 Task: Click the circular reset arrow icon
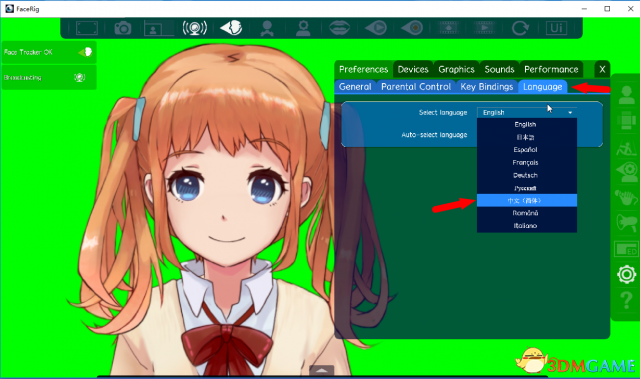point(520,28)
